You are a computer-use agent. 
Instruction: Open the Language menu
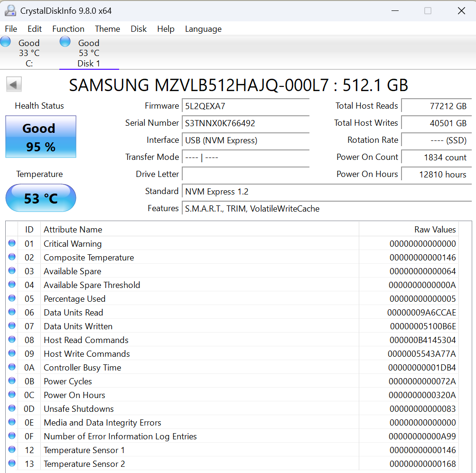[x=204, y=29]
